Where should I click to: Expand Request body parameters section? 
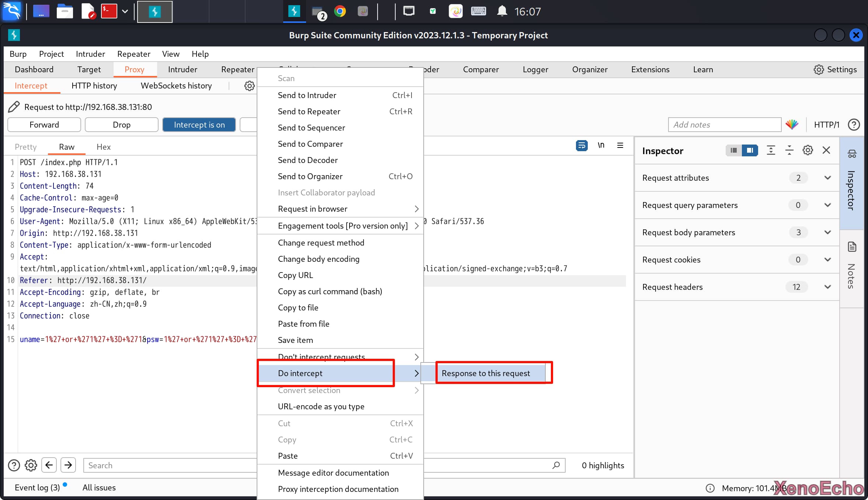coord(827,232)
